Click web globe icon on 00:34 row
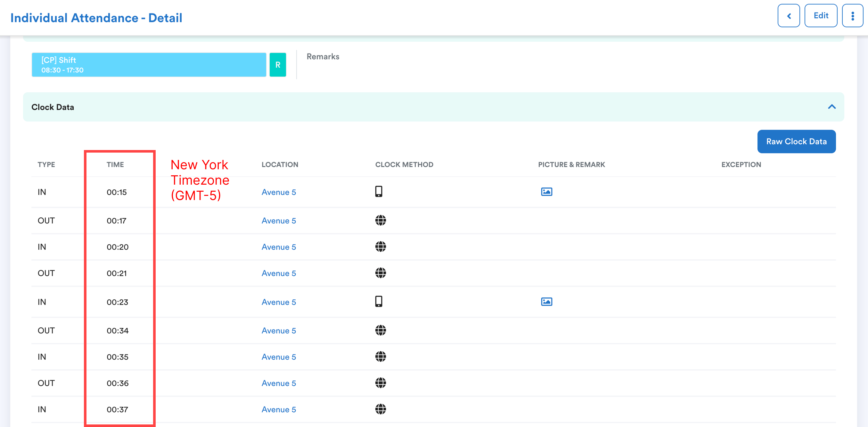The image size is (868, 427). tap(381, 330)
